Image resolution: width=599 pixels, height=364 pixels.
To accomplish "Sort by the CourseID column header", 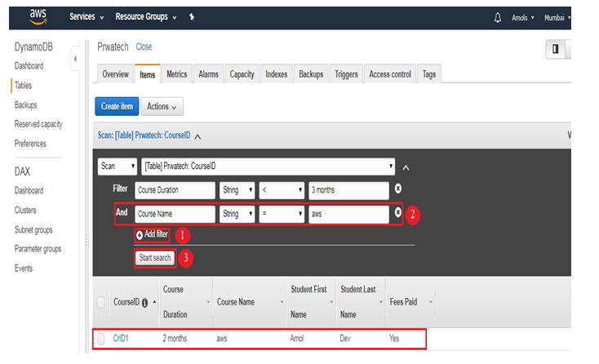I will tap(134, 302).
